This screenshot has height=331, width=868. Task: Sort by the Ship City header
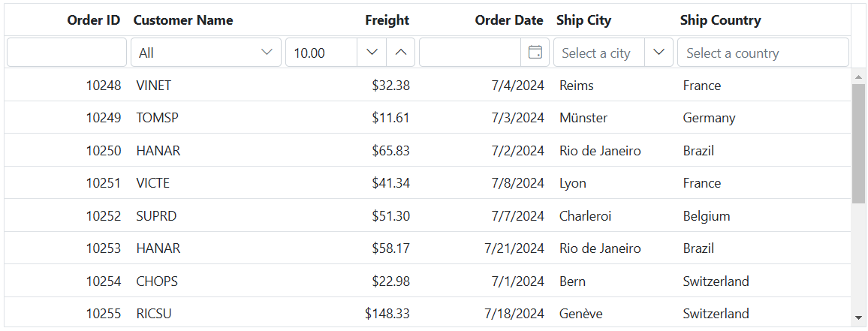coord(583,20)
